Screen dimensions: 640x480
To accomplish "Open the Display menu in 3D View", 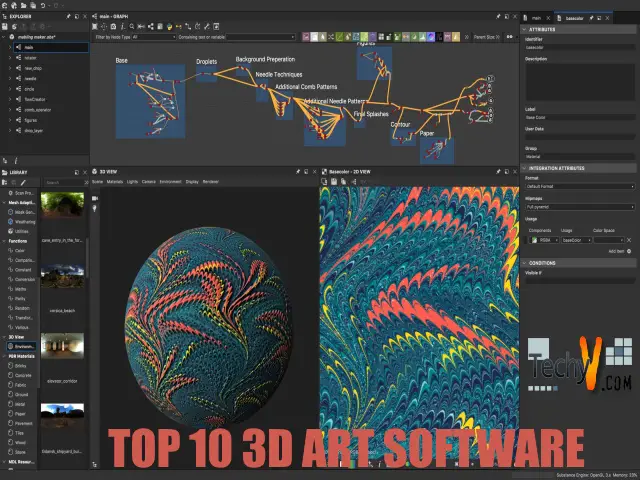I will point(192,182).
